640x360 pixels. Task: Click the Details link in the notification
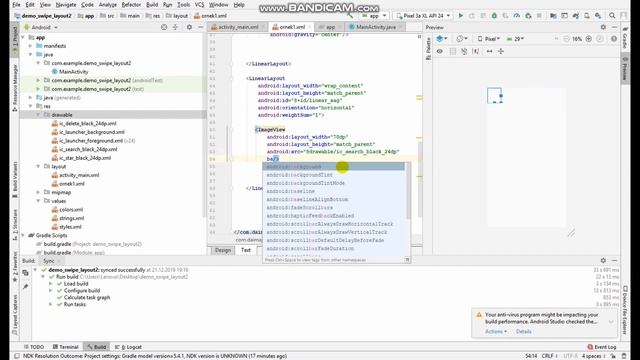[x=524, y=331]
